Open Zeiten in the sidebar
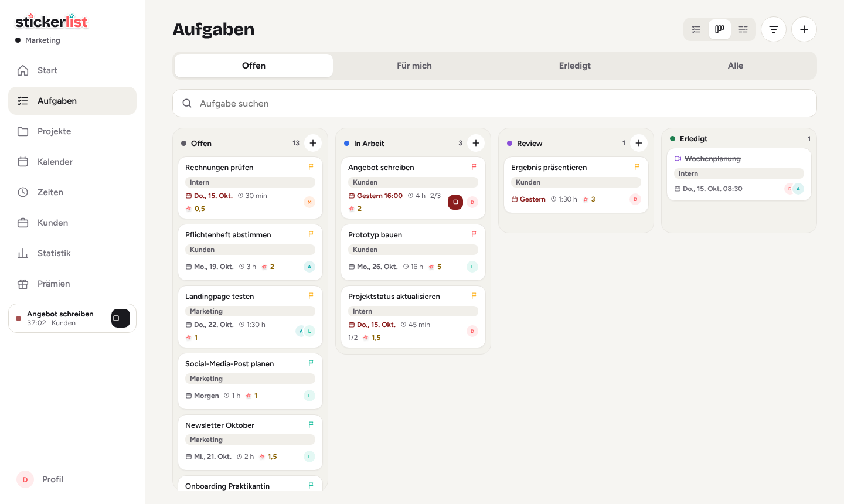The image size is (844, 504). (x=72, y=192)
